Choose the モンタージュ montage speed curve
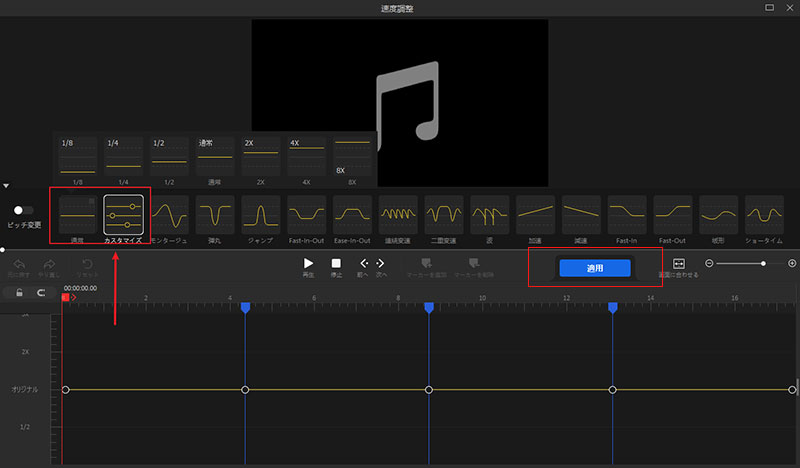The image size is (800, 468). click(169, 215)
